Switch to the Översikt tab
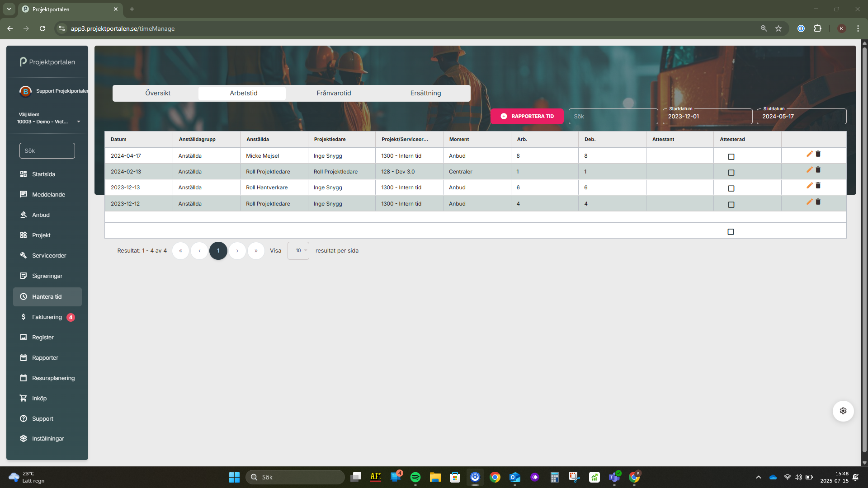 [158, 93]
